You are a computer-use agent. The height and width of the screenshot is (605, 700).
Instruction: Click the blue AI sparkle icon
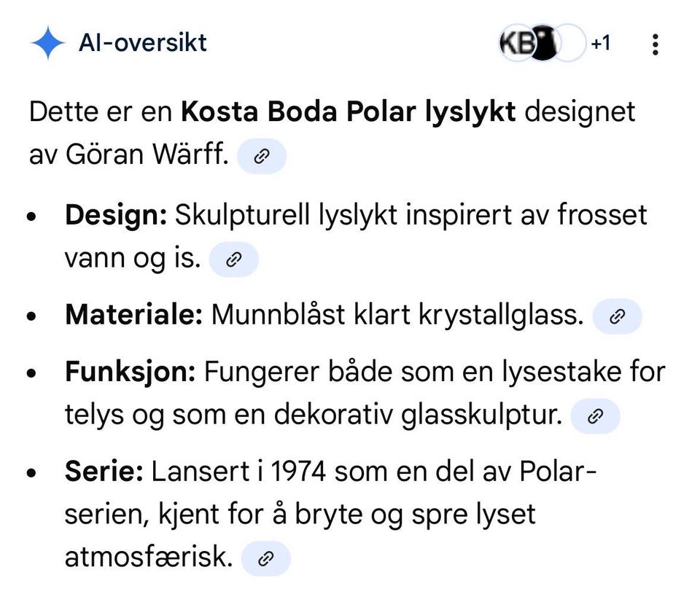click(x=48, y=43)
